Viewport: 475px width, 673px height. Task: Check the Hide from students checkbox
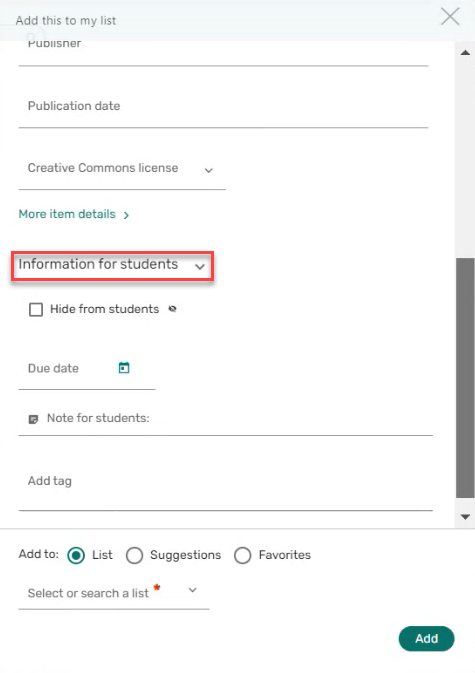click(36, 309)
